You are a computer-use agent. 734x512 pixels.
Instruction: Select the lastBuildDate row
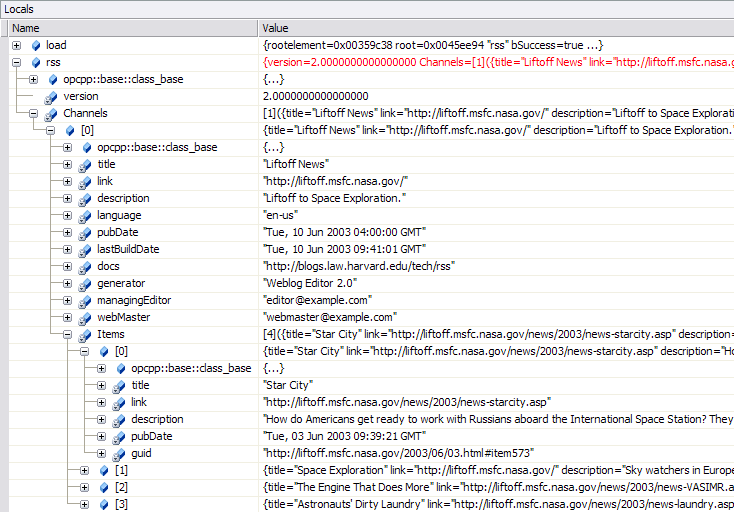(x=128, y=249)
